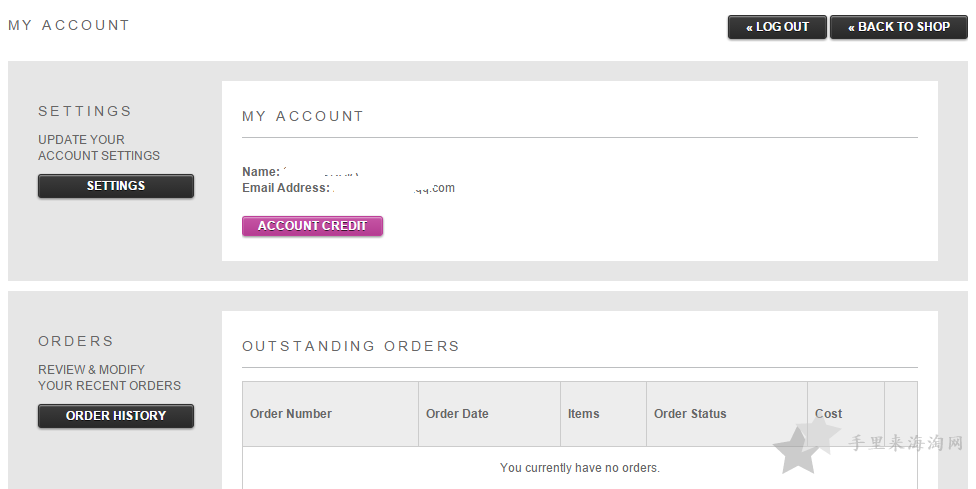Click 'You currently have no orders' message

580,468
